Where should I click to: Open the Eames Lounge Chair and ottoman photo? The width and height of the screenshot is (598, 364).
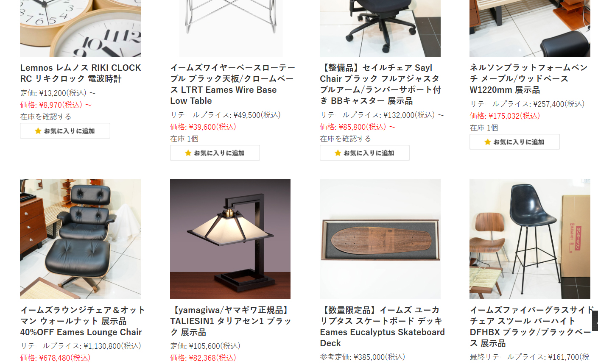[80, 239]
